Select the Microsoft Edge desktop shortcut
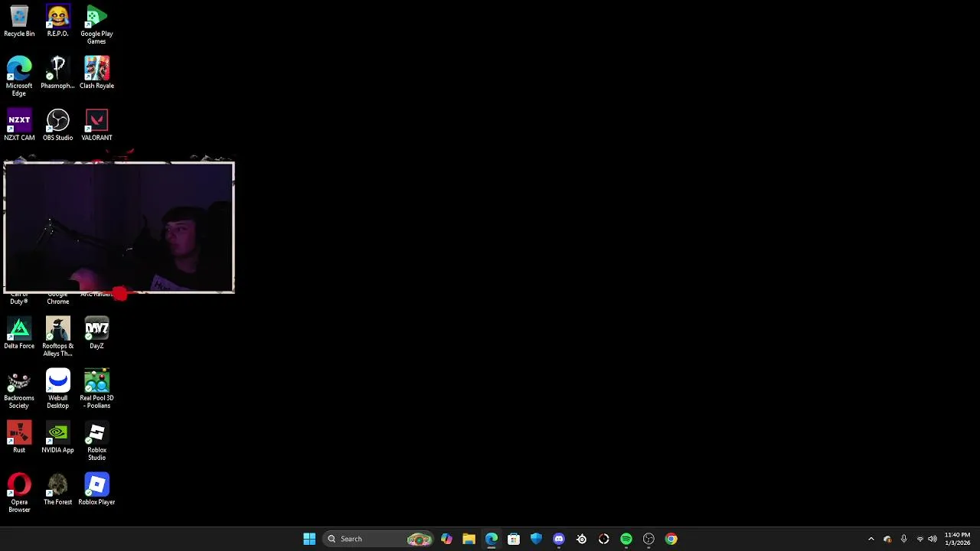The image size is (980, 551). point(19,77)
